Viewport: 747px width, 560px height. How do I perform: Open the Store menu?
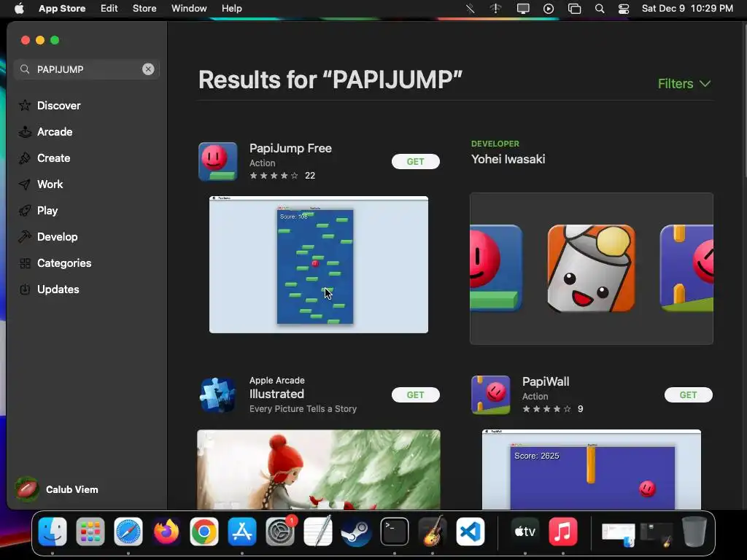coord(144,9)
